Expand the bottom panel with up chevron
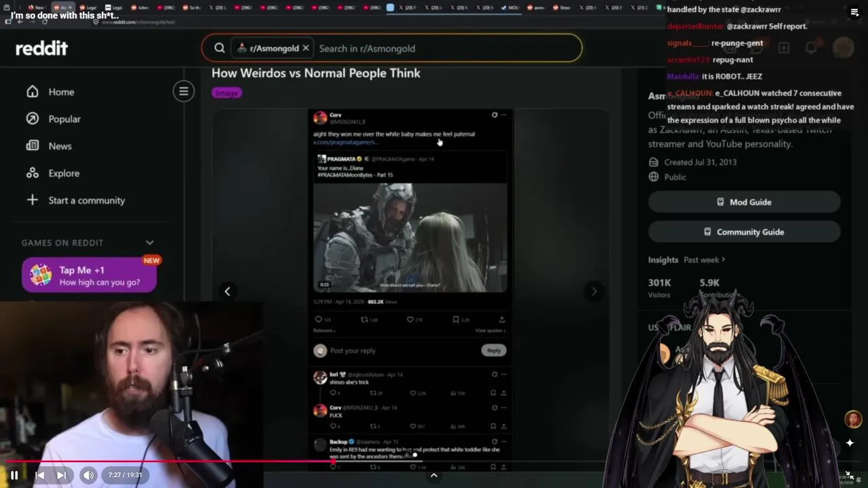868x488 pixels. tap(434, 475)
